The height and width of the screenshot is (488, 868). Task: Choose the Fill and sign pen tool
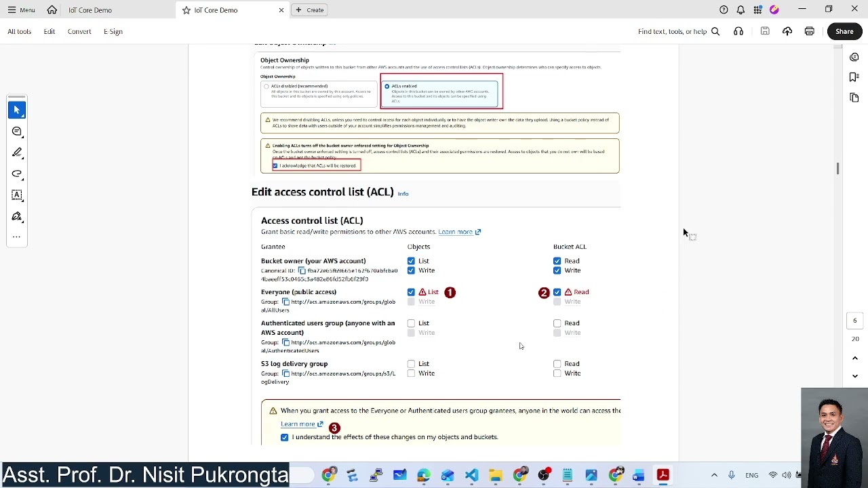point(17,217)
